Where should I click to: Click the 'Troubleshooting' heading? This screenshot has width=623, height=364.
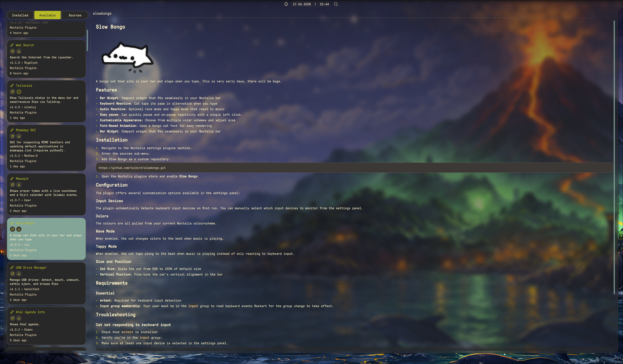point(116,315)
